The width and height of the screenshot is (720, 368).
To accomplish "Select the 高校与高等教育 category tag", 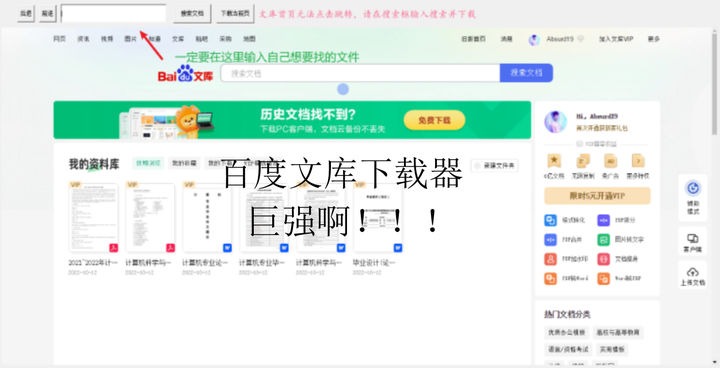I will pos(618,332).
